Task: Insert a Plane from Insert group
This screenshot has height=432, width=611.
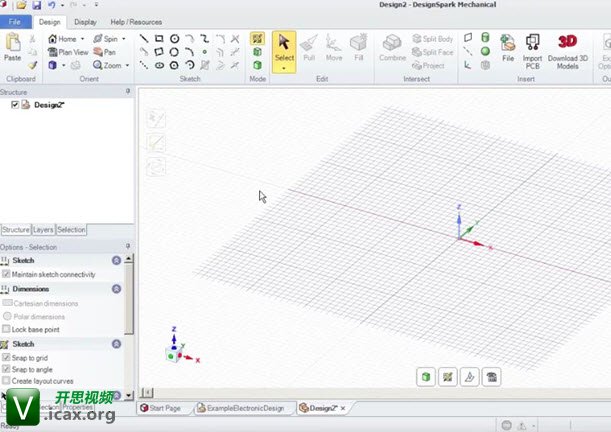Action: click(x=468, y=38)
